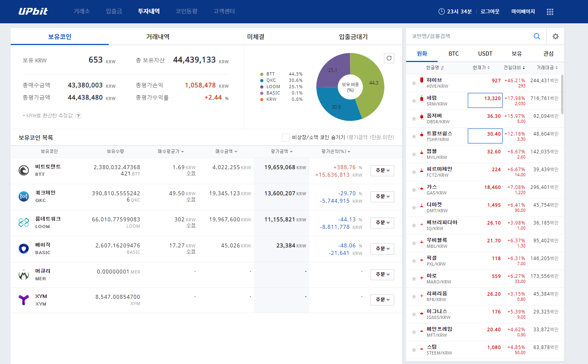Focus the coin name/symbol search field
Image resolution: width=588 pixels, height=364 pixels.
(469, 36)
